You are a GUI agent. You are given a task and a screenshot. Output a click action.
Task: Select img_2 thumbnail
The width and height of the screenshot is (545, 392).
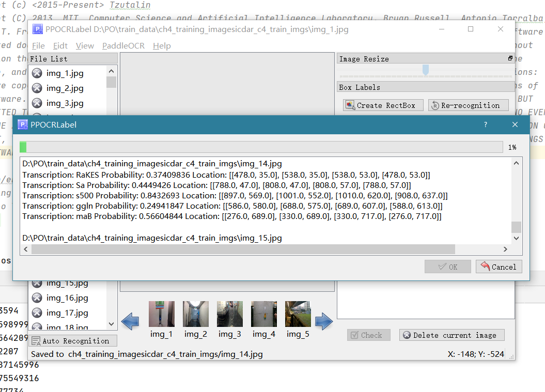tap(196, 320)
